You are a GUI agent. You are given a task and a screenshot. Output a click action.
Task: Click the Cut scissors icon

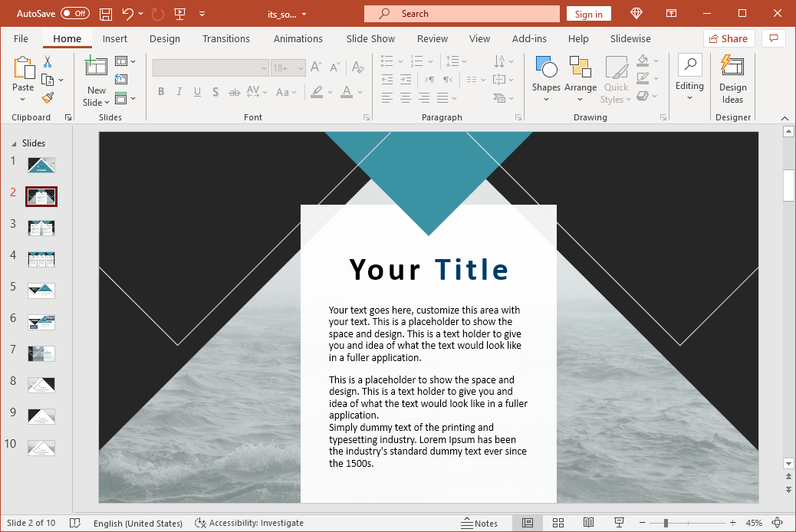click(x=48, y=62)
